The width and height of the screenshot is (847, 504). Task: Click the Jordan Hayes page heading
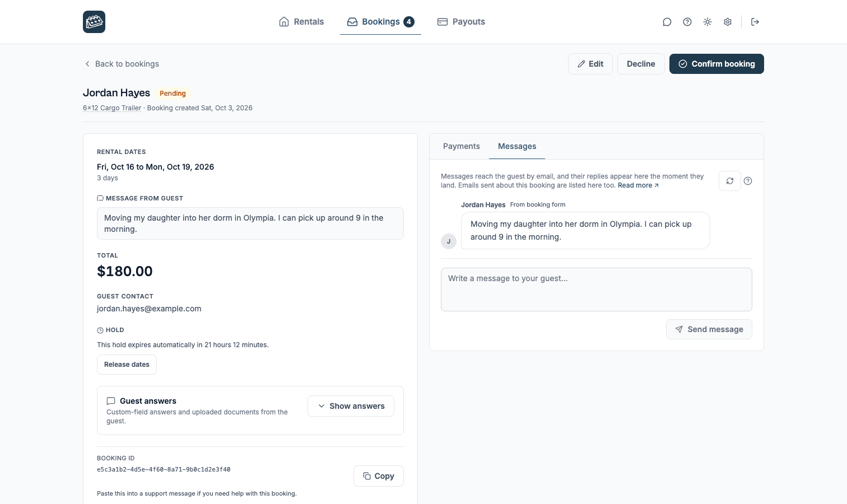[117, 93]
